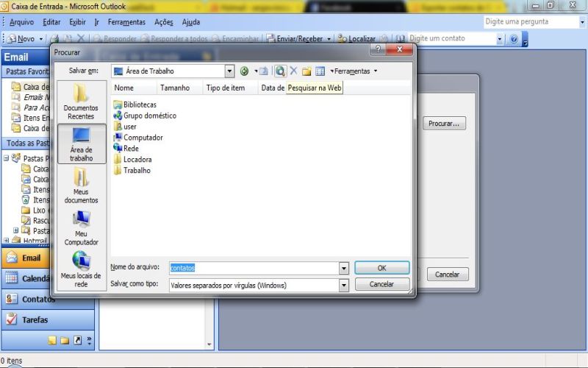Open the Editar menu
This screenshot has width=588, height=368.
click(x=51, y=22)
